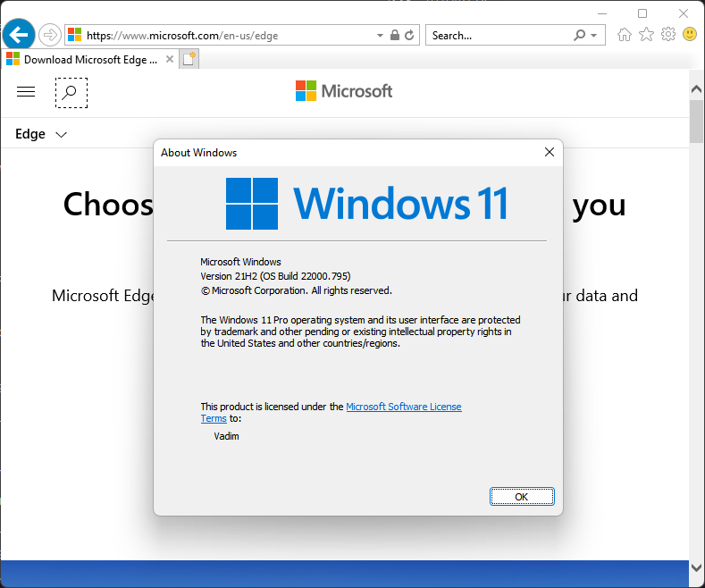
Task: Minimize the Internet Explorer window
Action: (602, 14)
